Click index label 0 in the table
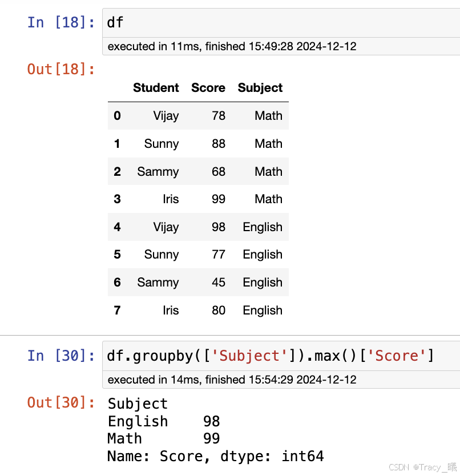Screen dimensions: 460x476 coord(117,116)
